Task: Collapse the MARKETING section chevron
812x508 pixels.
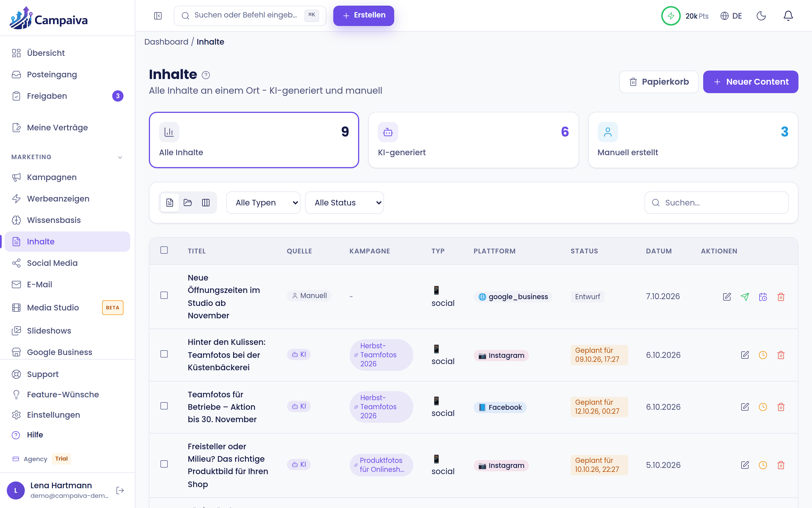Action: pyautogui.click(x=120, y=157)
